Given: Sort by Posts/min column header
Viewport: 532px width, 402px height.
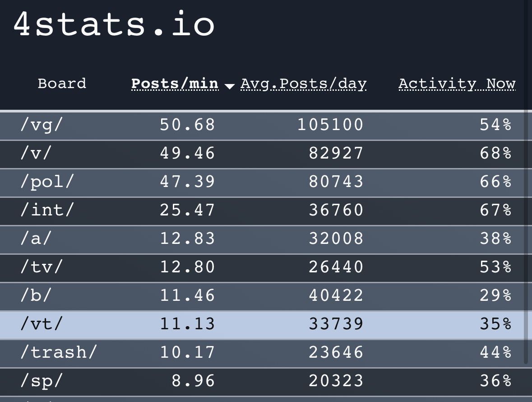Looking at the screenshot, I should pyautogui.click(x=175, y=84).
